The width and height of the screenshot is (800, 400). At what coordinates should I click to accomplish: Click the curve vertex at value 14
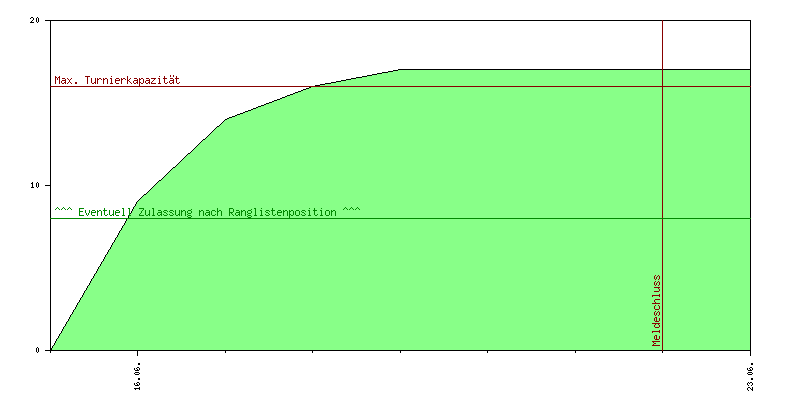click(x=226, y=119)
